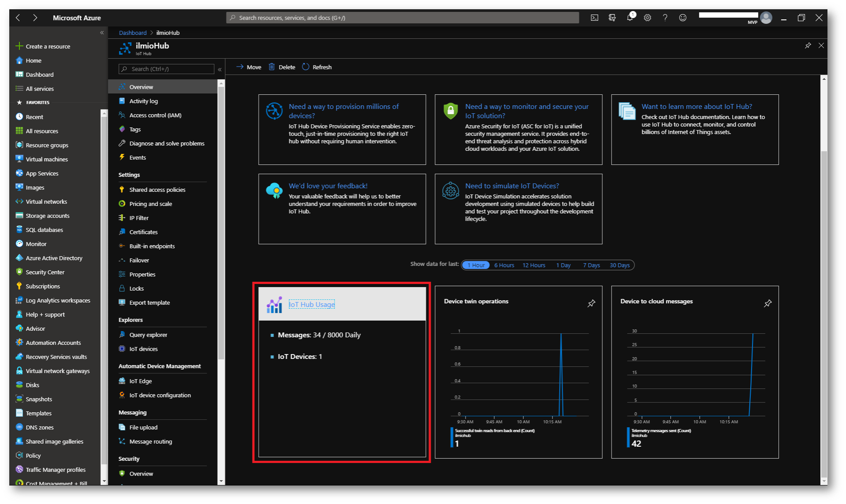
Task: Pin the ilmioHub blade to dashboard
Action: click(x=808, y=46)
